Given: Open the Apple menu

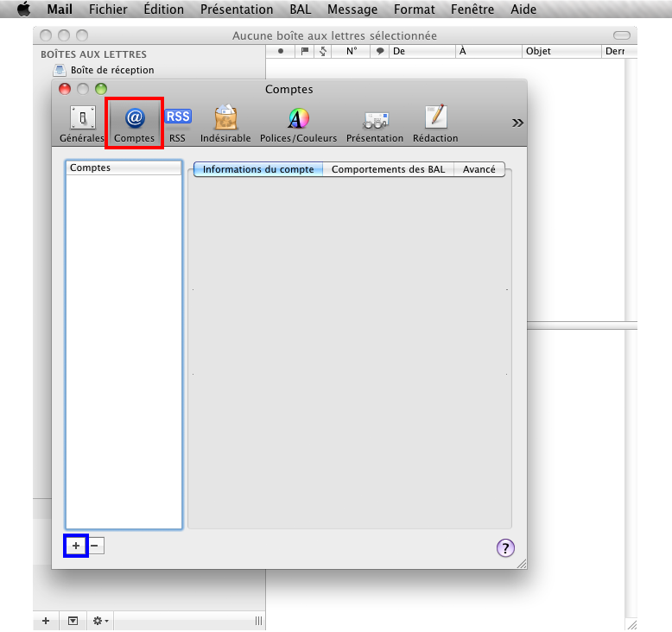Looking at the screenshot, I should (x=24, y=9).
